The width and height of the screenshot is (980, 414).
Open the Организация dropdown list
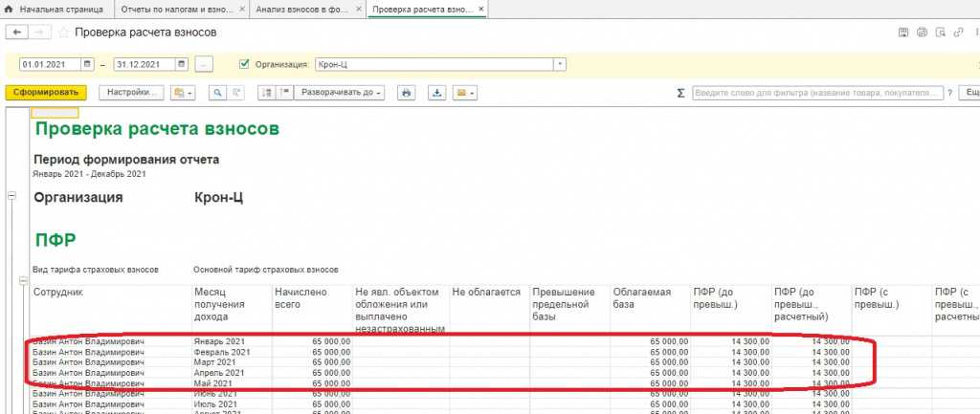(560, 64)
